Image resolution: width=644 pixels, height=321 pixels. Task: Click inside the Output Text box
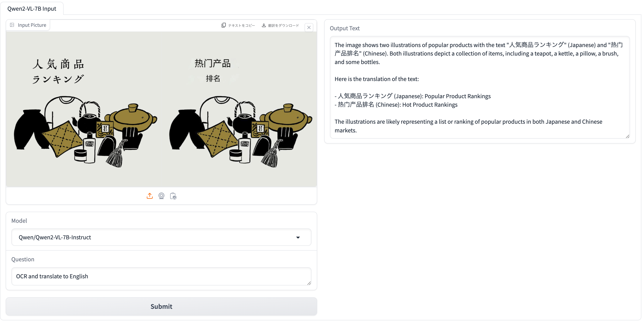(x=479, y=87)
